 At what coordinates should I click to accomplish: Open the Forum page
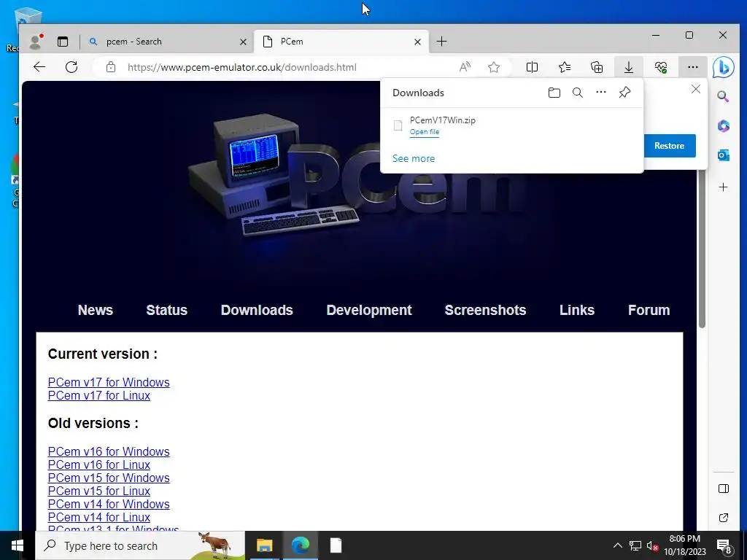coord(649,310)
